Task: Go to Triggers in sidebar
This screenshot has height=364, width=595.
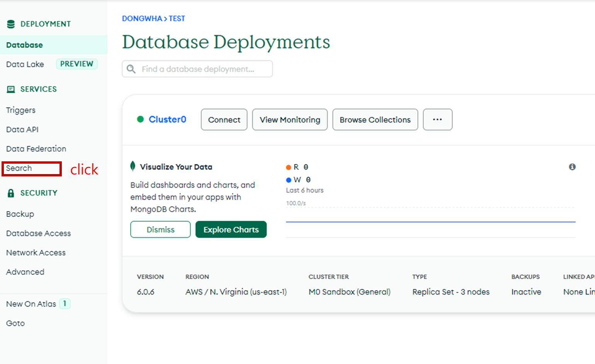Action: (21, 110)
